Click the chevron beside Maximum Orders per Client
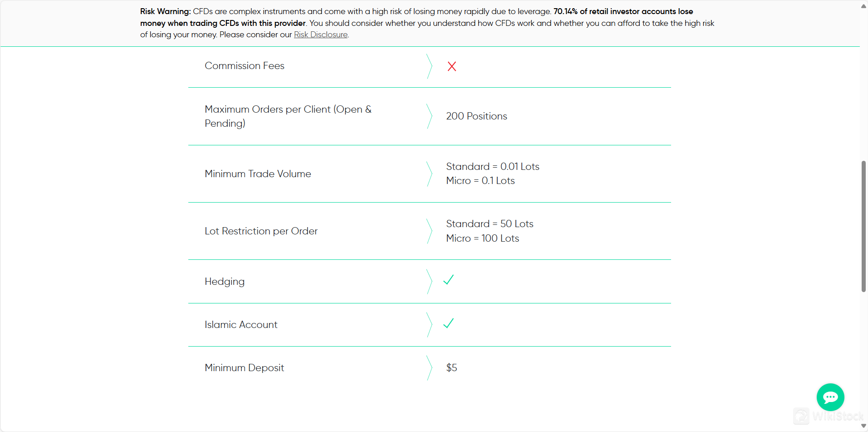 click(429, 116)
